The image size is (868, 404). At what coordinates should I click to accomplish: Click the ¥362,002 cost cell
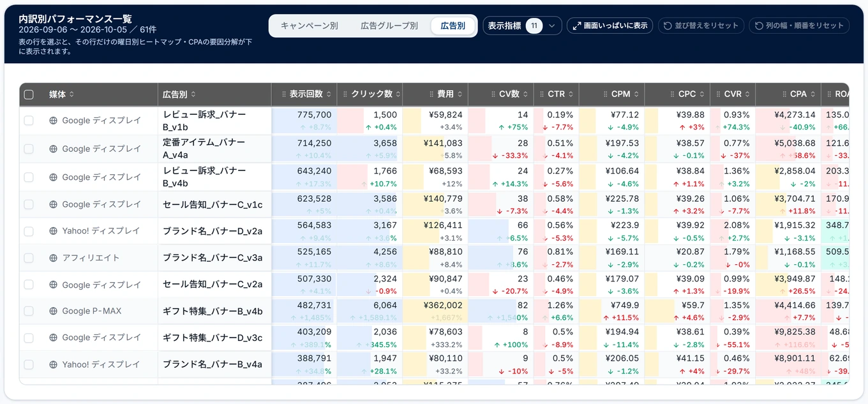click(435, 311)
